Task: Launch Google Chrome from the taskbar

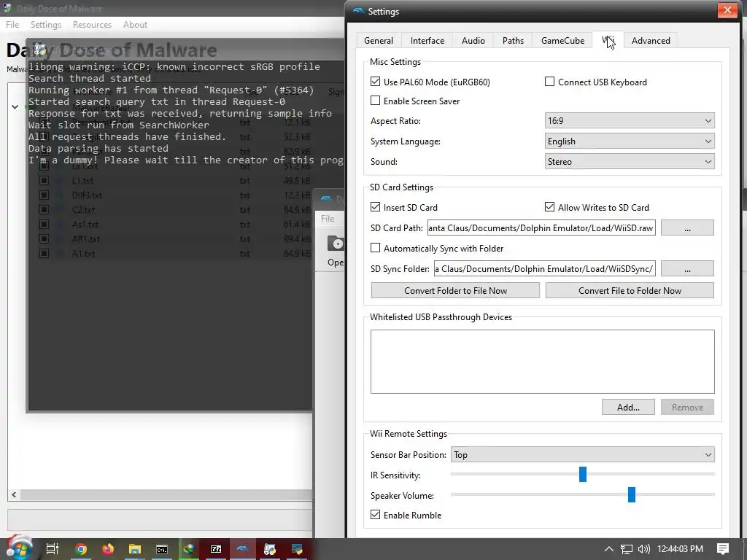Action: tap(81, 549)
